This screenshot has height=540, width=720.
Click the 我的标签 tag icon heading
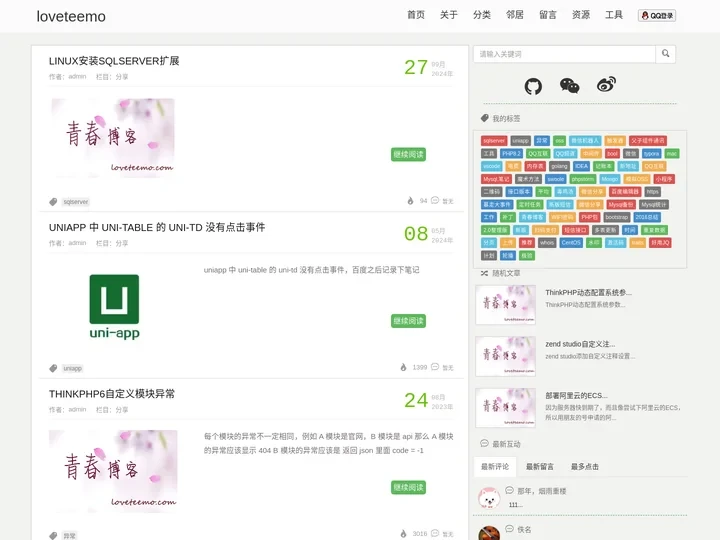tap(484, 118)
